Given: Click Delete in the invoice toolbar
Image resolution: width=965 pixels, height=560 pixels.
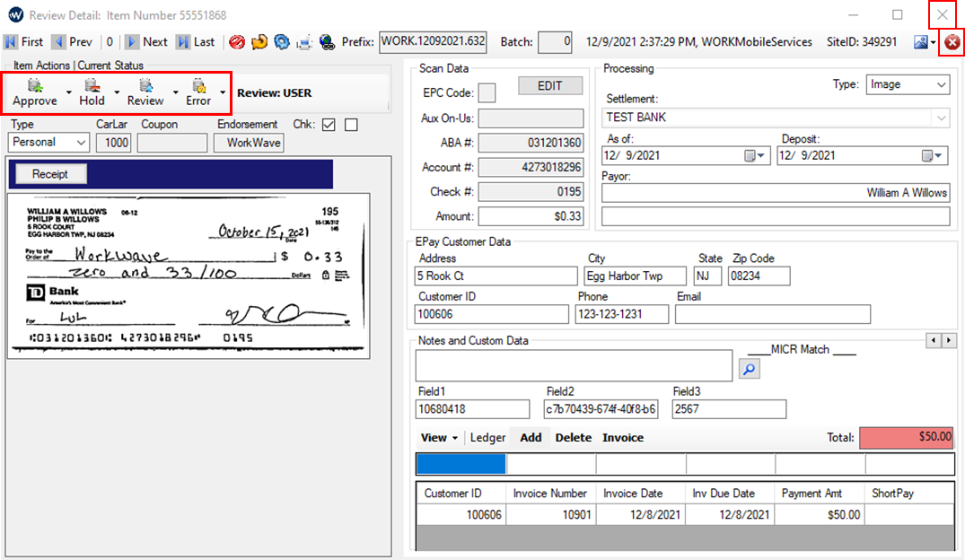Looking at the screenshot, I should pos(573,438).
